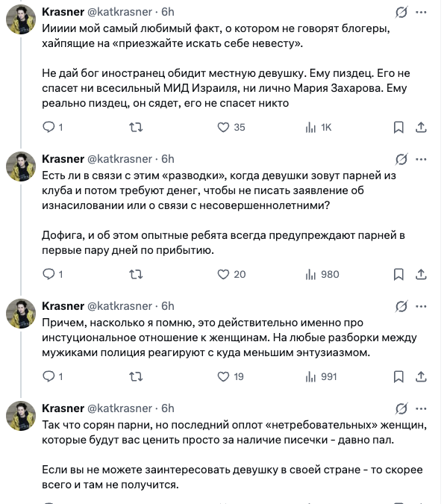This screenshot has height=504, width=444.
Task: Open more options on third tweet
Action: pyautogui.click(x=421, y=306)
